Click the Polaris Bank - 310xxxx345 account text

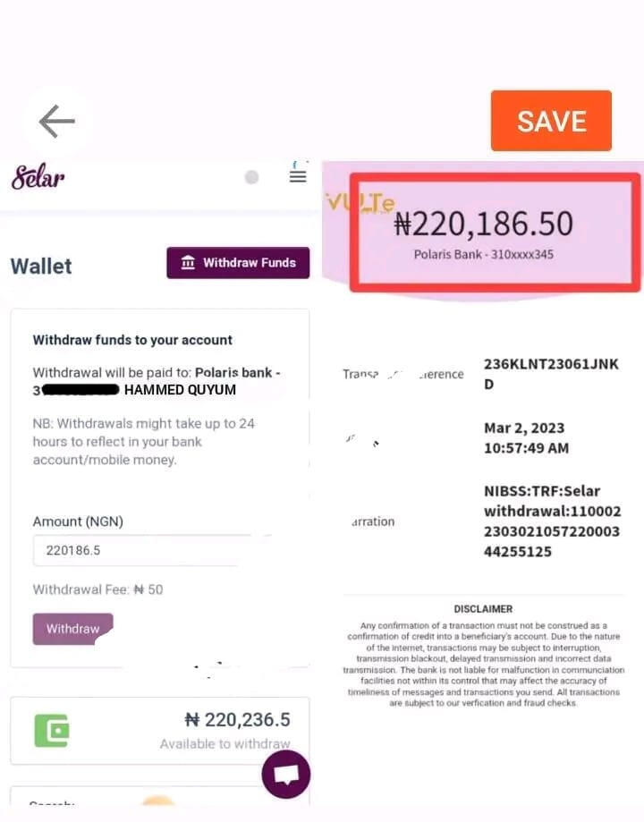[x=483, y=255]
